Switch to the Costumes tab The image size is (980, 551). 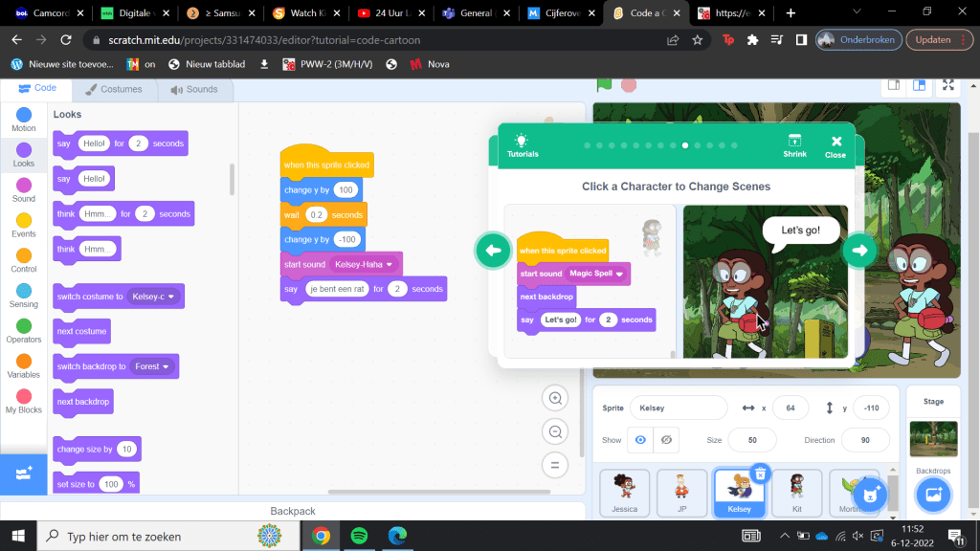[114, 89]
